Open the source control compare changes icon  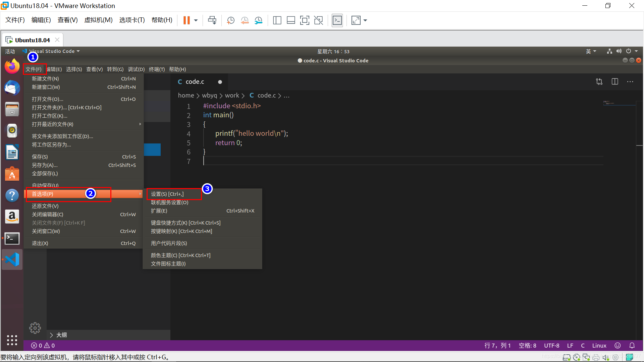599,82
